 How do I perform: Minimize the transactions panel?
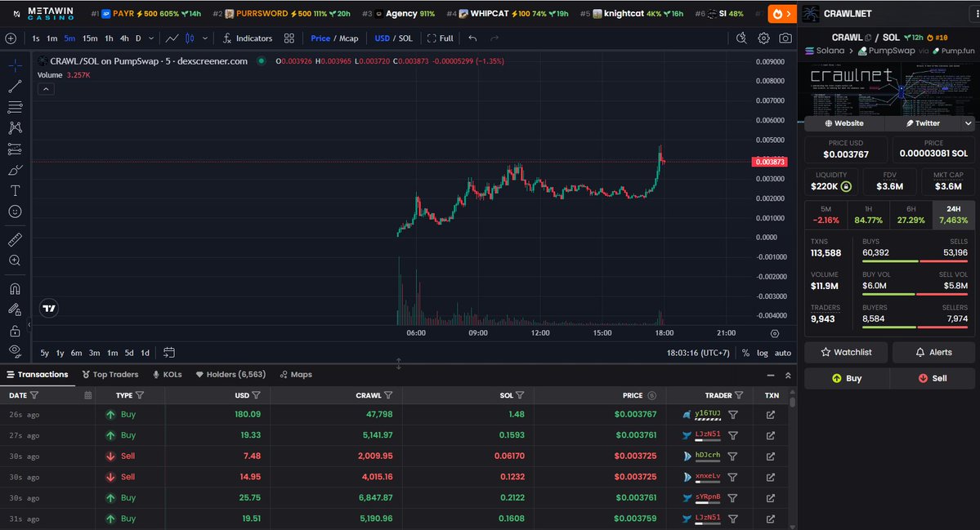tap(771, 375)
